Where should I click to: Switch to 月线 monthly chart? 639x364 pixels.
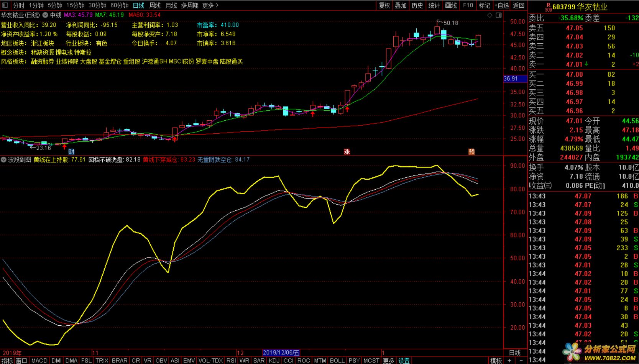coord(171,5)
